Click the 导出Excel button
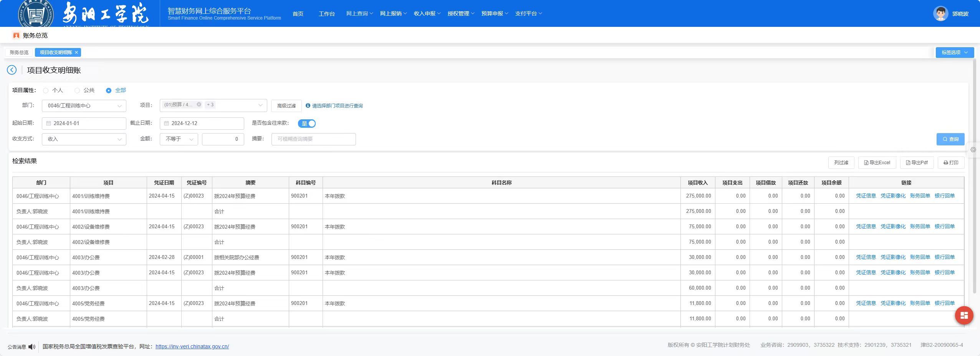 pos(877,163)
